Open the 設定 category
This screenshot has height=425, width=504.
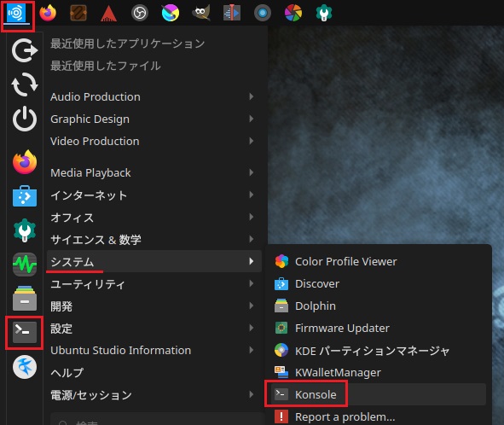[154, 329]
